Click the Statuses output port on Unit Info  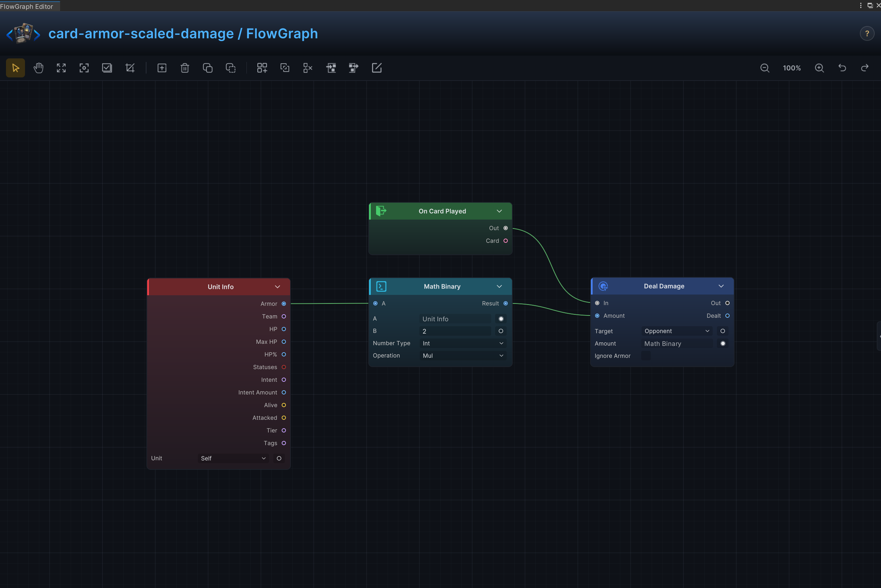tap(284, 367)
